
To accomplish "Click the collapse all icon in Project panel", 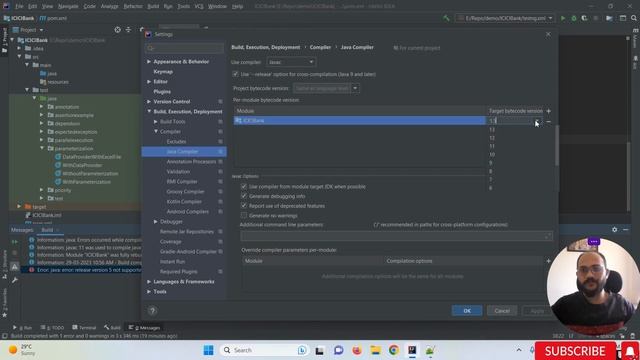I will pyautogui.click(x=128, y=30).
